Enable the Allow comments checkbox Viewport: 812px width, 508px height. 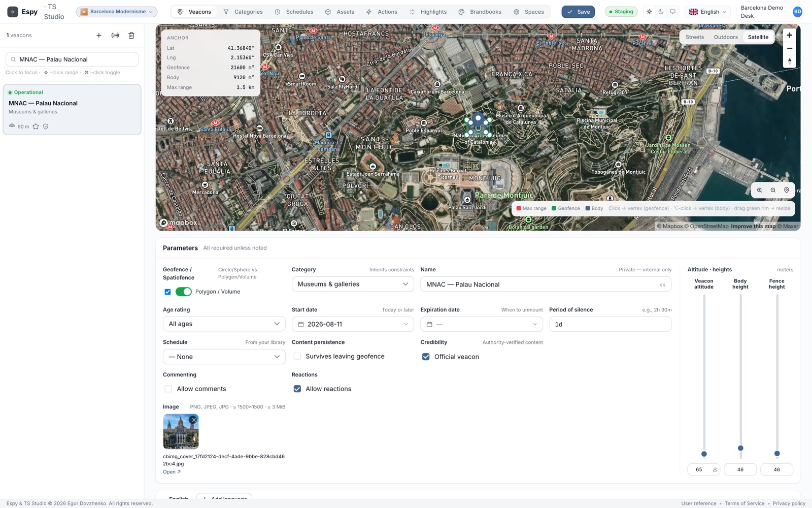click(x=168, y=389)
